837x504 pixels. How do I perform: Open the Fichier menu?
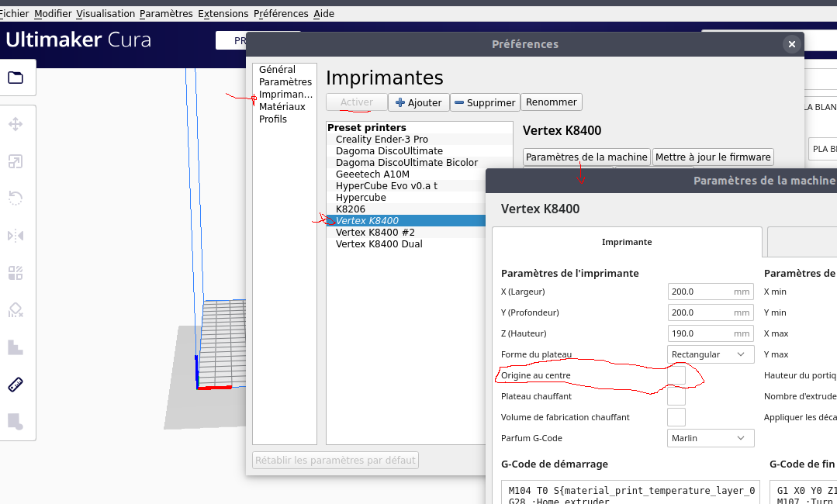pos(14,14)
